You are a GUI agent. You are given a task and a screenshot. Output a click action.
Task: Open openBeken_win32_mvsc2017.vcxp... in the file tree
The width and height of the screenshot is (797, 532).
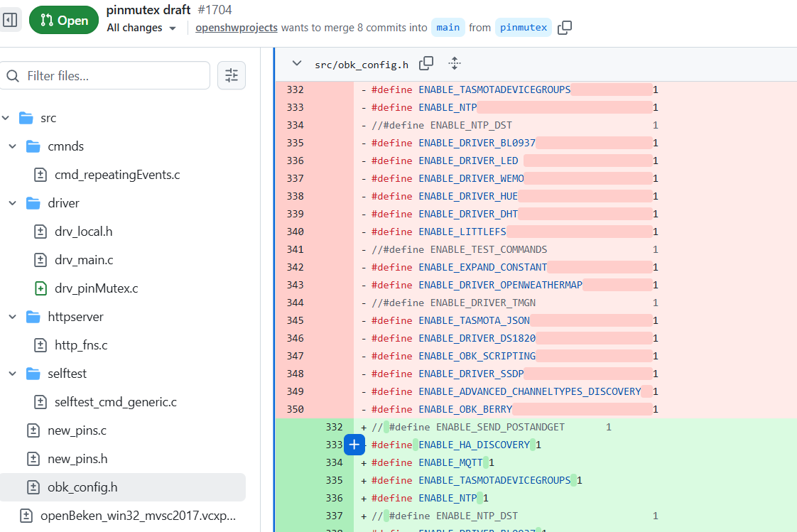(139, 516)
